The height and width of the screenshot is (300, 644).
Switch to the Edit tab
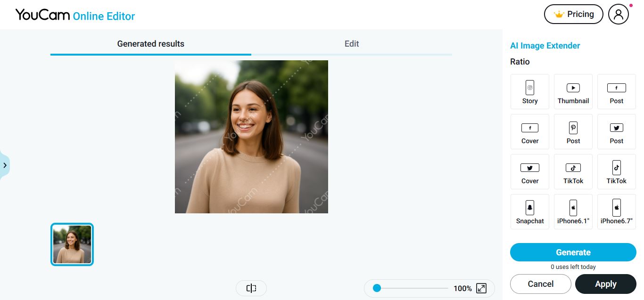[351, 44]
